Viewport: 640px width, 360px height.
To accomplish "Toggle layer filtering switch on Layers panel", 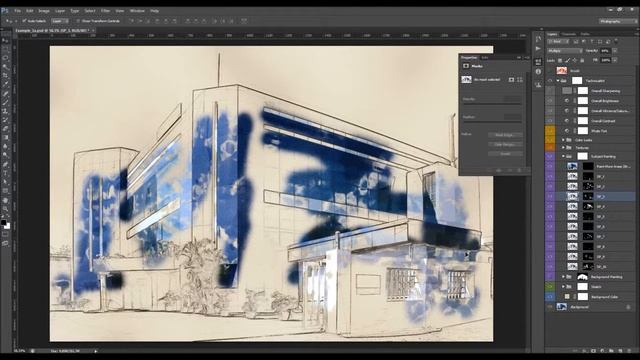I will click(x=616, y=41).
